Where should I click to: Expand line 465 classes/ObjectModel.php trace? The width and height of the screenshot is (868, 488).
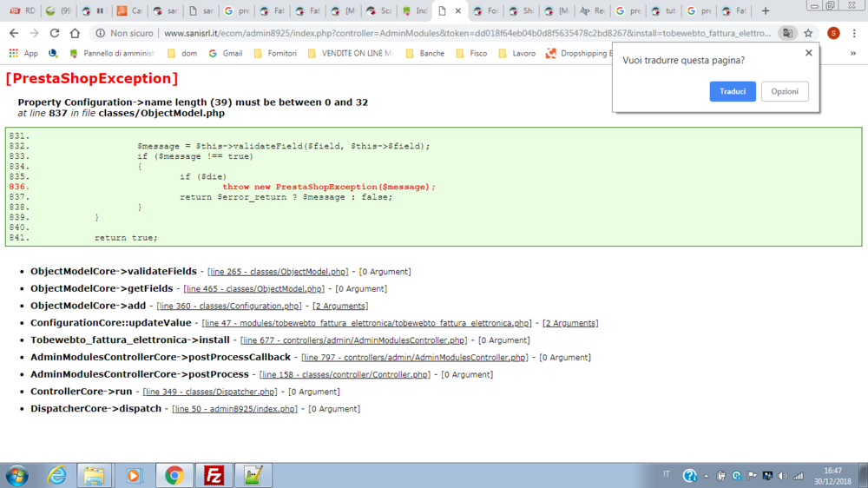253,288
